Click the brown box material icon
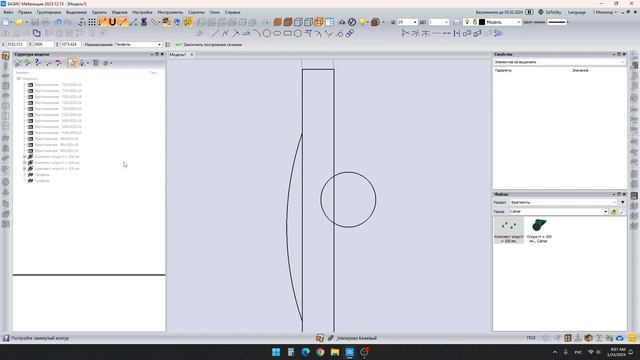Image resolution: width=640 pixels, height=360 pixels. (375, 22)
